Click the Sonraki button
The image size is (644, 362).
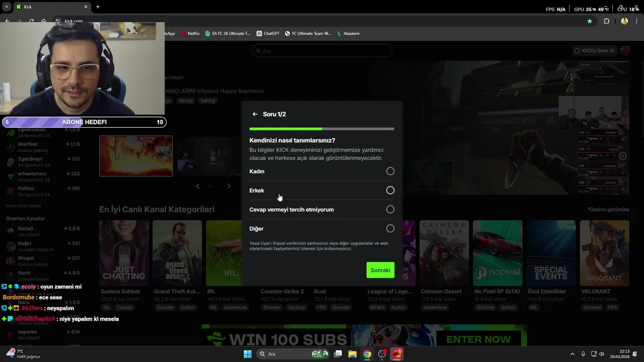pyautogui.click(x=380, y=270)
